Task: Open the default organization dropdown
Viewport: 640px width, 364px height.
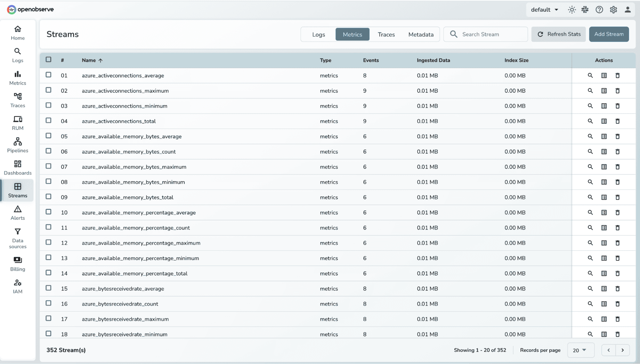Action: (544, 10)
